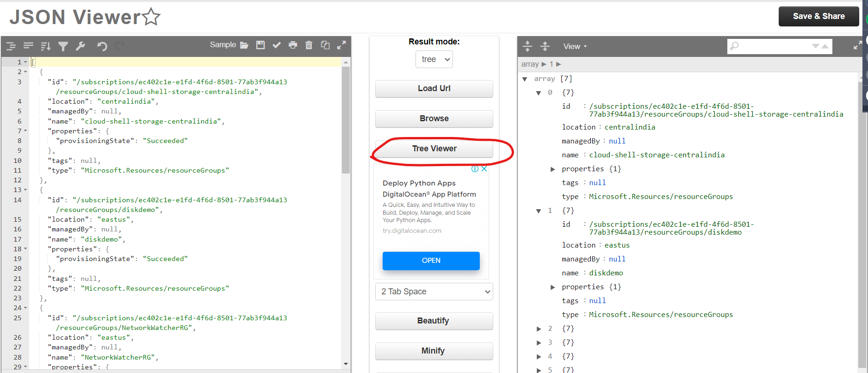This screenshot has width=868, height=373.
Task: Open the Result mode dropdown
Action: 434,59
